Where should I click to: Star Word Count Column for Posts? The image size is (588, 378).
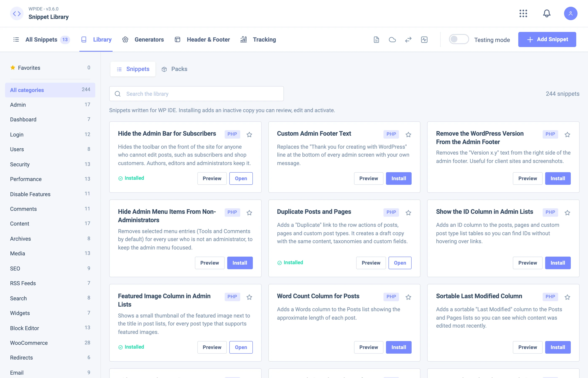tap(408, 297)
